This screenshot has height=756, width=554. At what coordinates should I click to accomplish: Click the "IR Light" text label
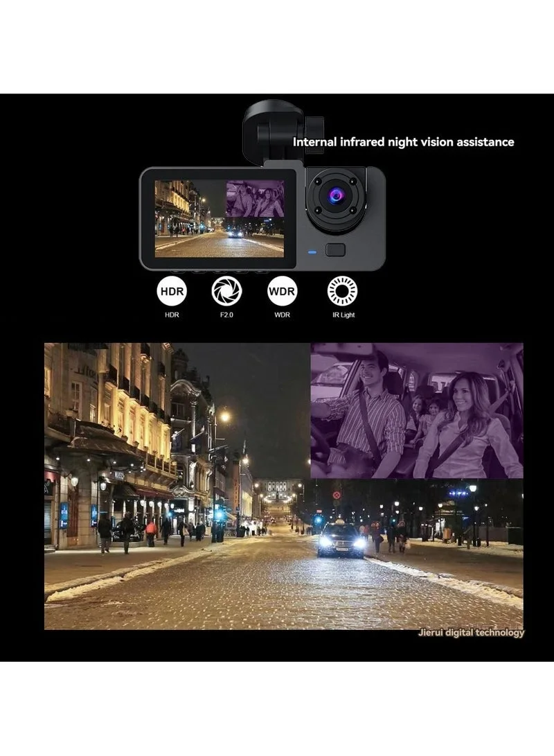(343, 315)
